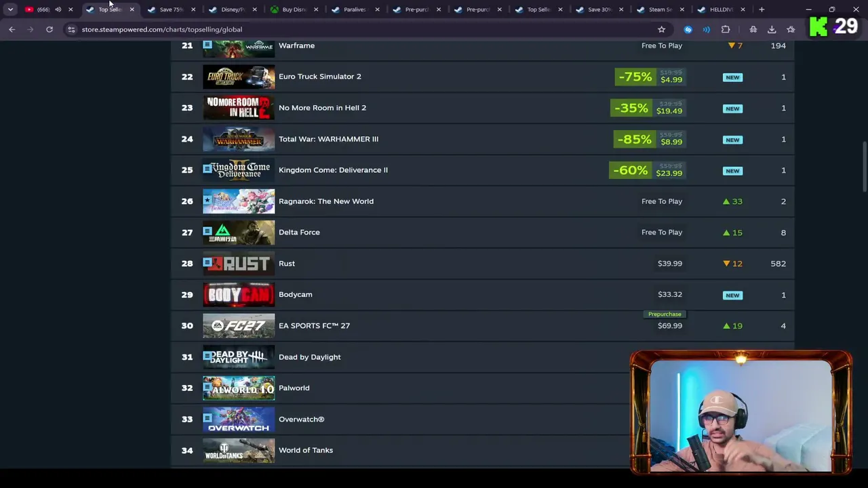Click the blue sound-wave extension icon
Viewport: 868px width, 488px height.
pyautogui.click(x=707, y=29)
